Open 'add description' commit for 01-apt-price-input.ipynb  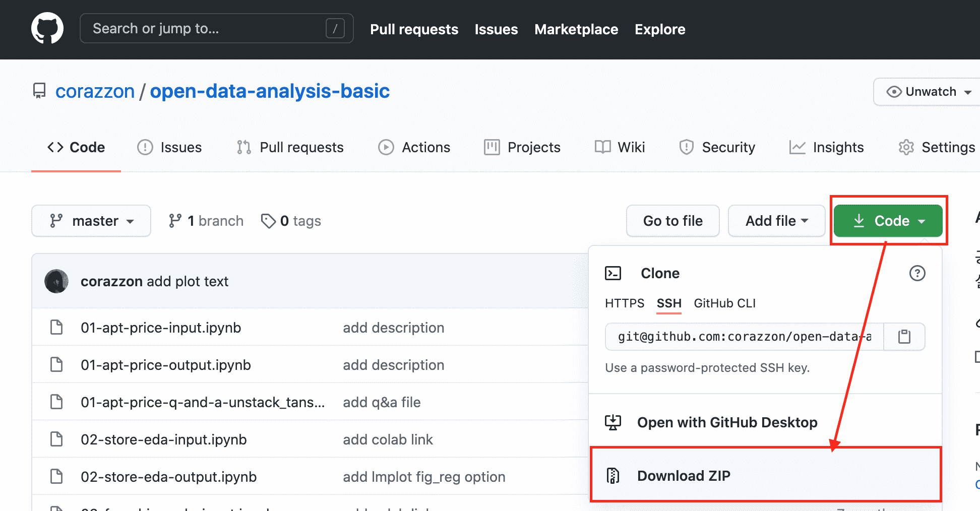pos(394,328)
